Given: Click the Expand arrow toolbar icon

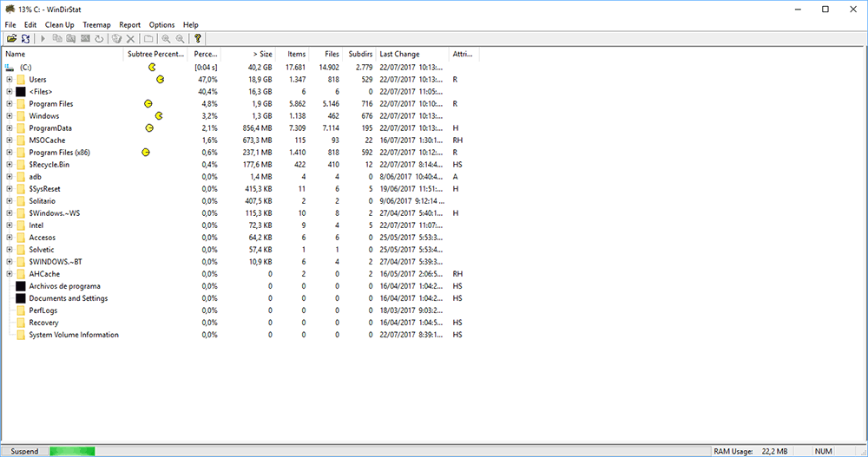Looking at the screenshot, I should [x=43, y=39].
